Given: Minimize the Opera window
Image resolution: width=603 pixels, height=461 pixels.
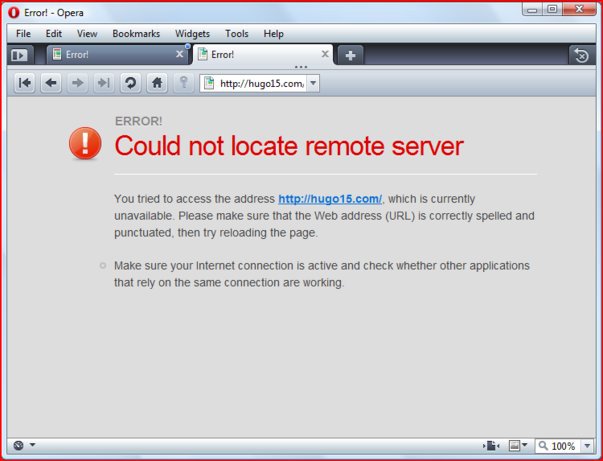Looking at the screenshot, I should tap(532, 9).
